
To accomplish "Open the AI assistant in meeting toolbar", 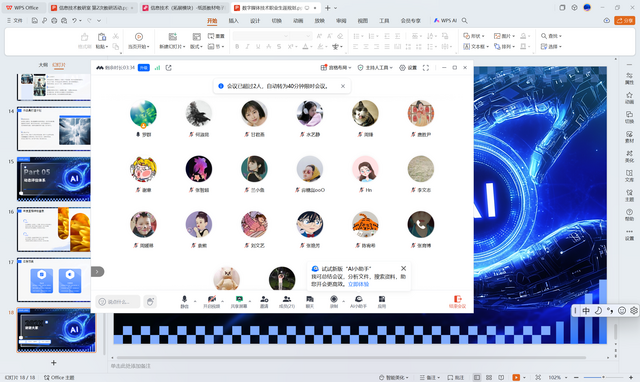I will pyautogui.click(x=358, y=301).
